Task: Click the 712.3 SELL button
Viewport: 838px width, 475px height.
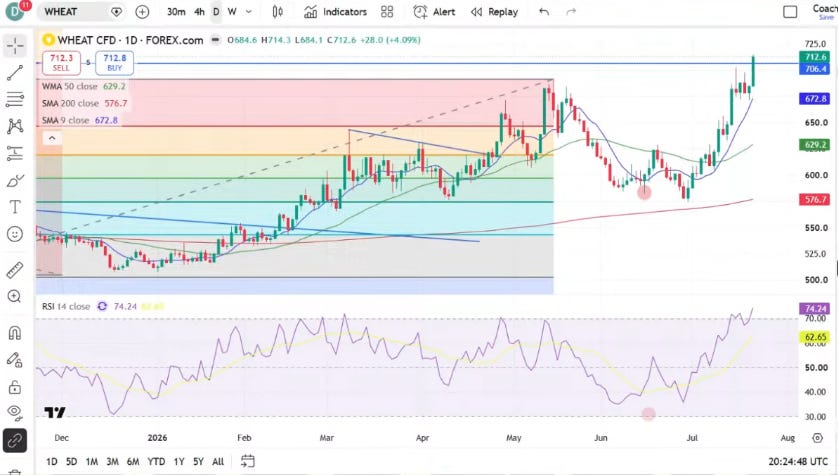Action: pyautogui.click(x=61, y=63)
